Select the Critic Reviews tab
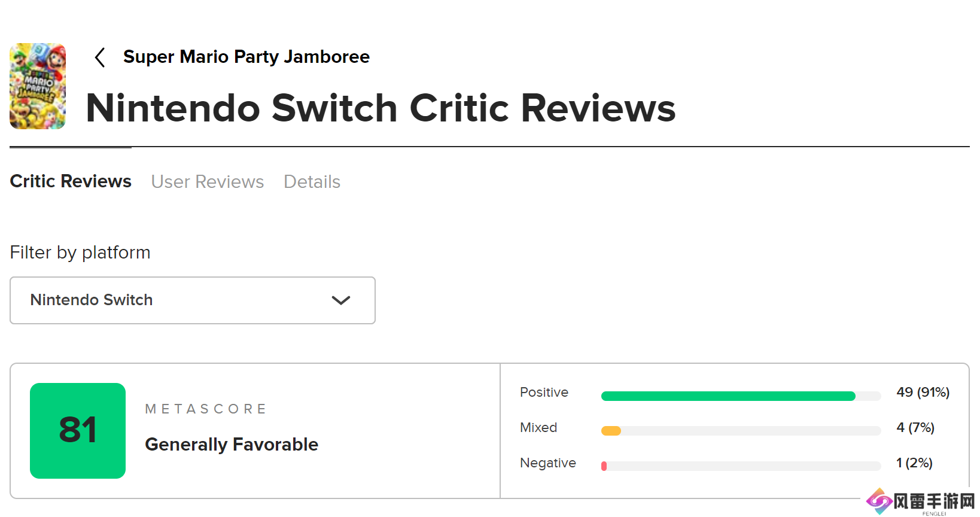This screenshot has height=517, width=980. [71, 181]
